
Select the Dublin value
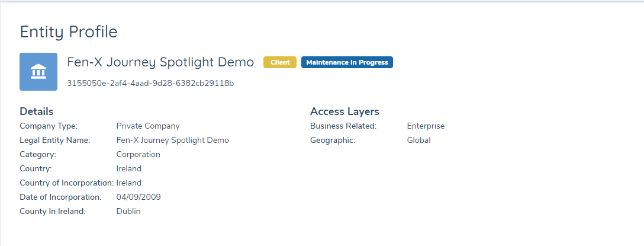[128, 212]
